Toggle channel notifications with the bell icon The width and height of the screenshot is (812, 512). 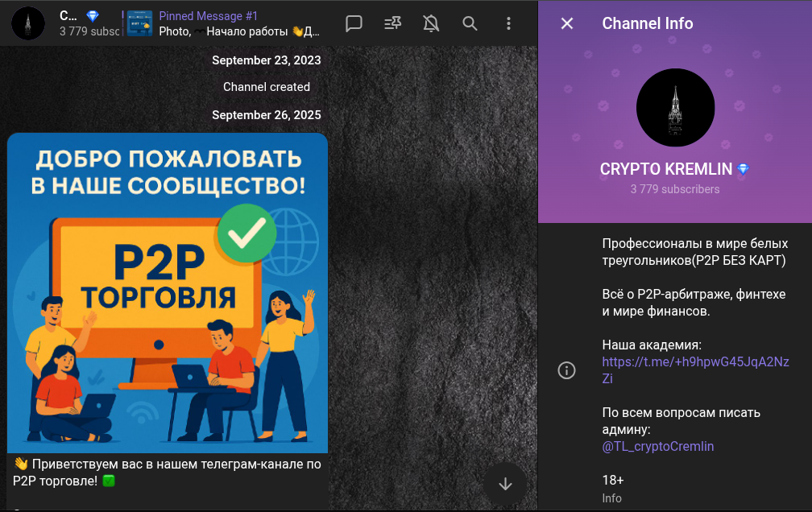pos(431,23)
